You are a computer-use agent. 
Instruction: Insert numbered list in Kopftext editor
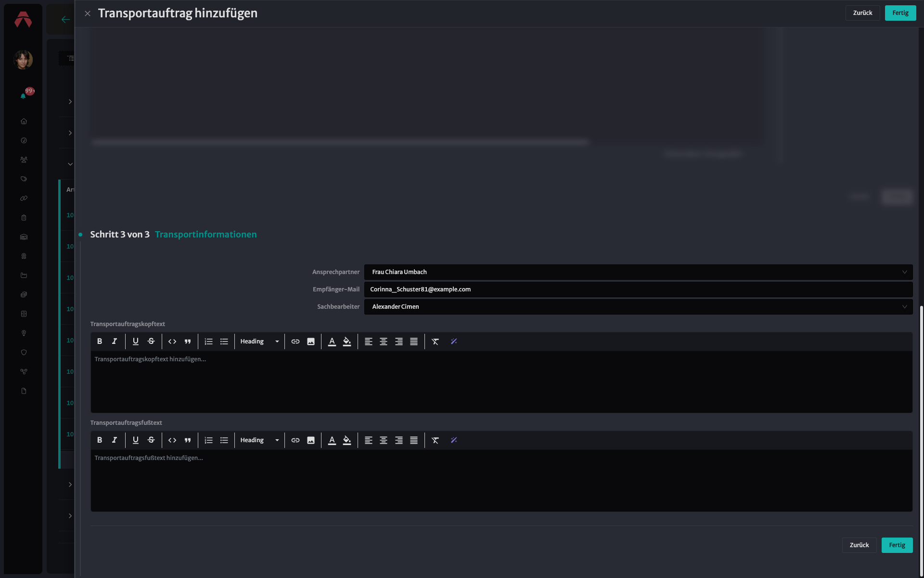209,342
